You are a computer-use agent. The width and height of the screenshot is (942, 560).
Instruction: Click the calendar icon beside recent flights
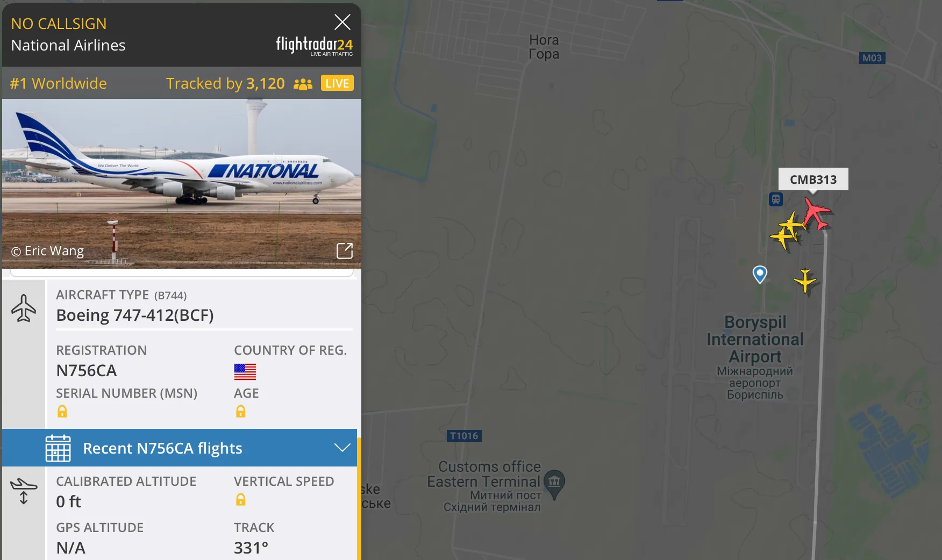coord(58,448)
